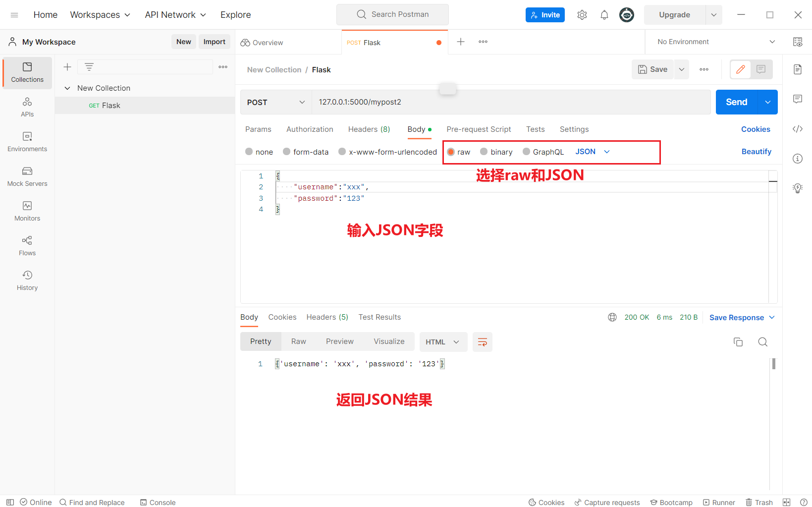Open the notifications bell
The height and width of the screenshot is (507, 812).
click(604, 15)
